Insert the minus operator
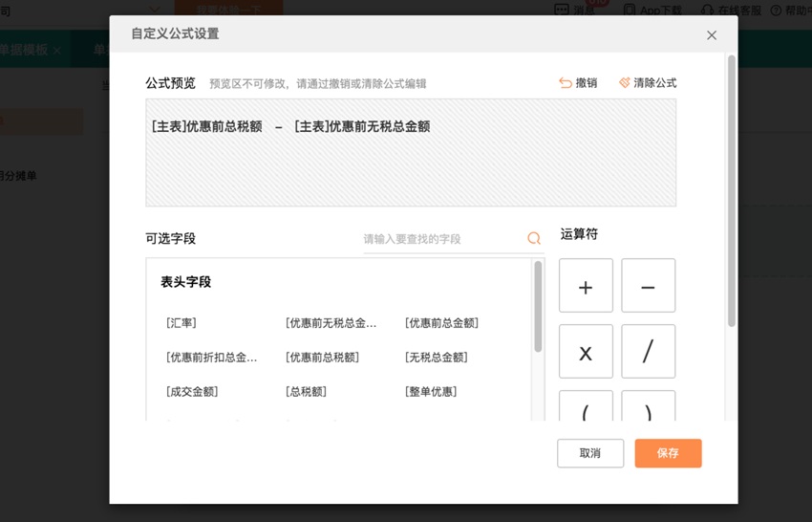 649,286
